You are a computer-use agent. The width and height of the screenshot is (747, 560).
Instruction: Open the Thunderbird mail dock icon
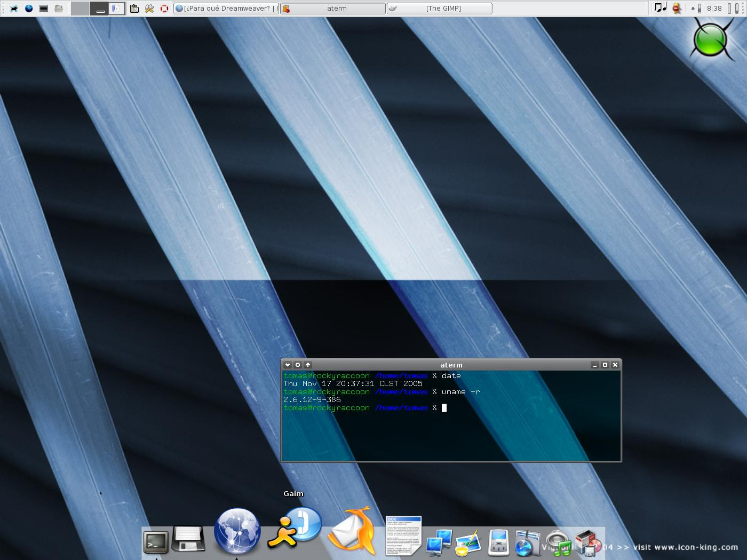350,531
